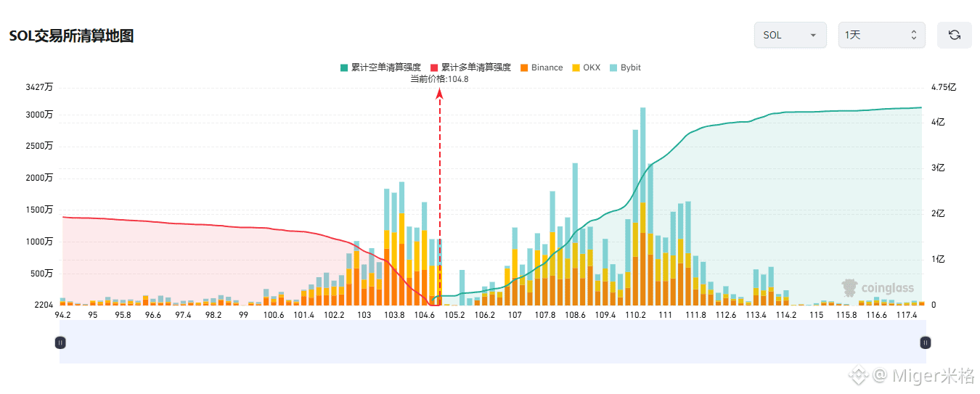Viewport: 980px width, 394px height.
Task: Click the refresh icon button
Action: tap(955, 35)
